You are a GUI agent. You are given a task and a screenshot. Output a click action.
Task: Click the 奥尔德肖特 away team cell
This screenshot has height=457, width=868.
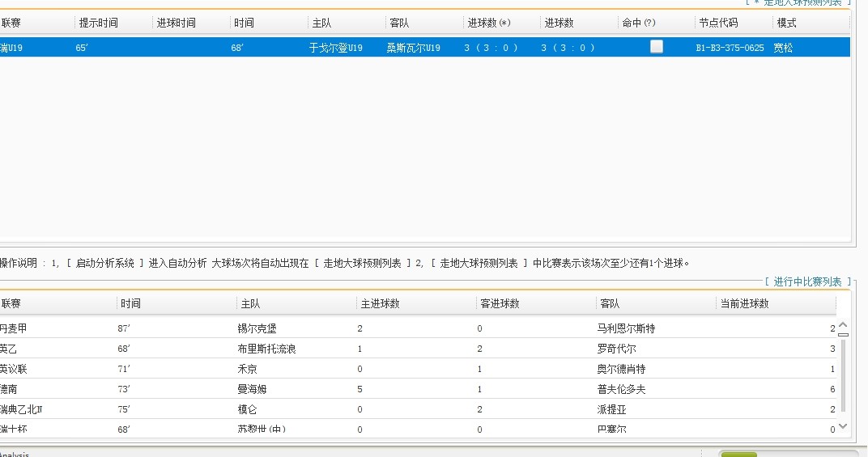pos(621,369)
